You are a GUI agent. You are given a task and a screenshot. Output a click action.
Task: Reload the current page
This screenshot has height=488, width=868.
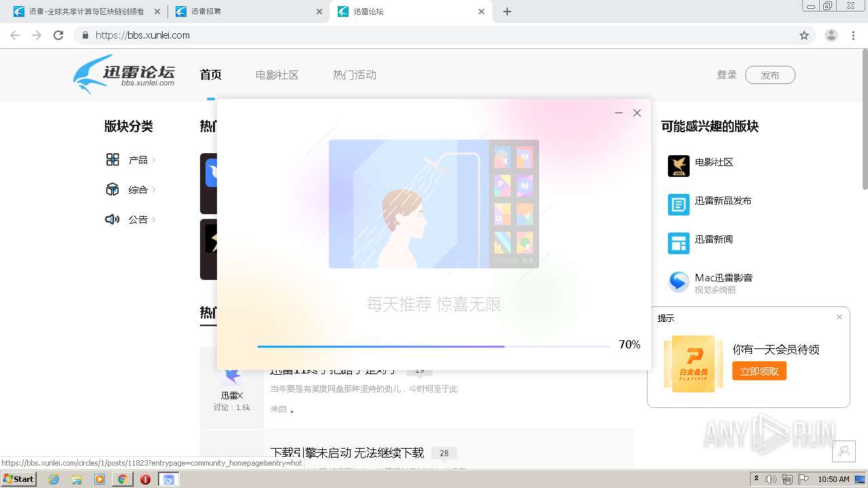[58, 35]
